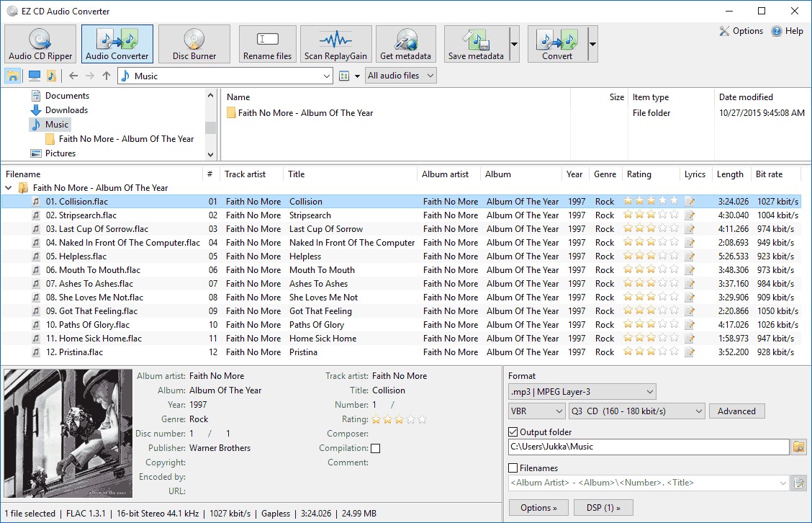
Task: Open the Advanced encoder settings
Action: (736, 410)
